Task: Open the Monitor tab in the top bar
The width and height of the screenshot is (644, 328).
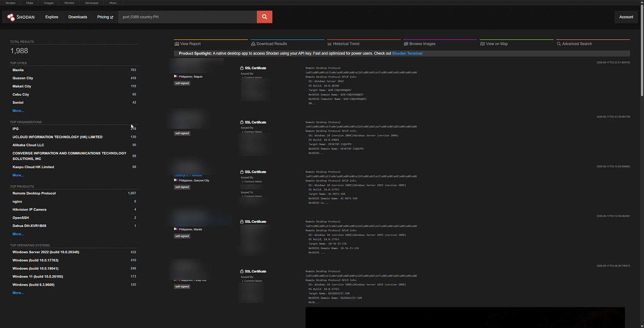Action: (x=69, y=3)
